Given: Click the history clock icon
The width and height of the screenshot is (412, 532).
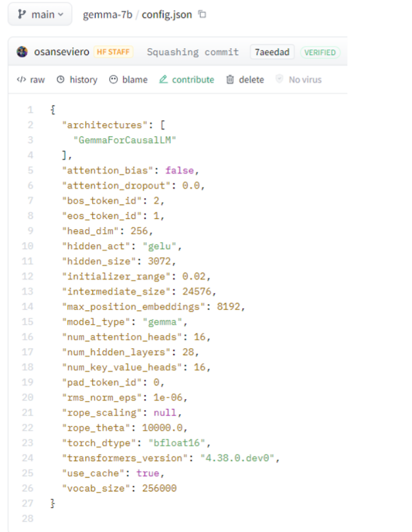Looking at the screenshot, I should coord(61,80).
